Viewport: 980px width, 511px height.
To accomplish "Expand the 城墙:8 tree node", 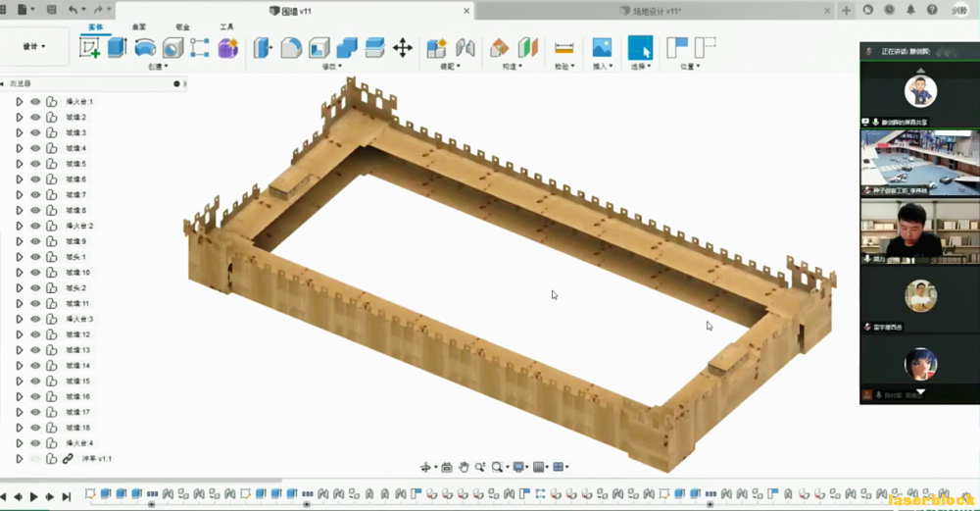I will point(20,210).
